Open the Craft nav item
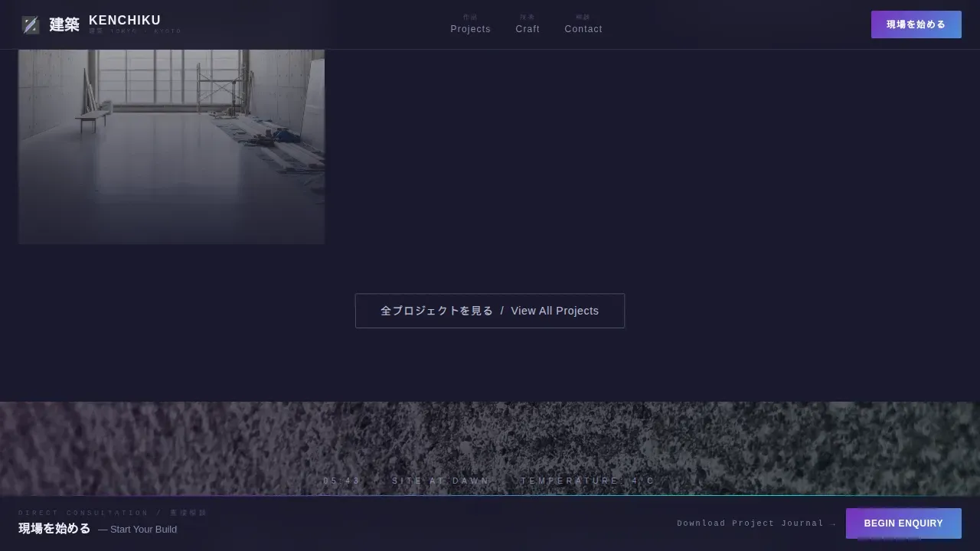Viewport: 980px width, 551px height. 528,24
